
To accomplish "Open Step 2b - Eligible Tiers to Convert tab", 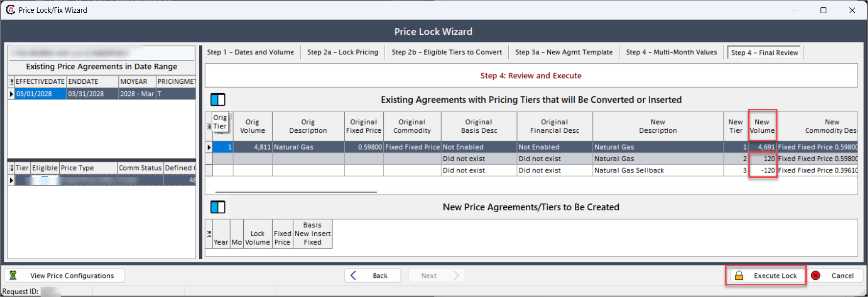I will tap(446, 52).
